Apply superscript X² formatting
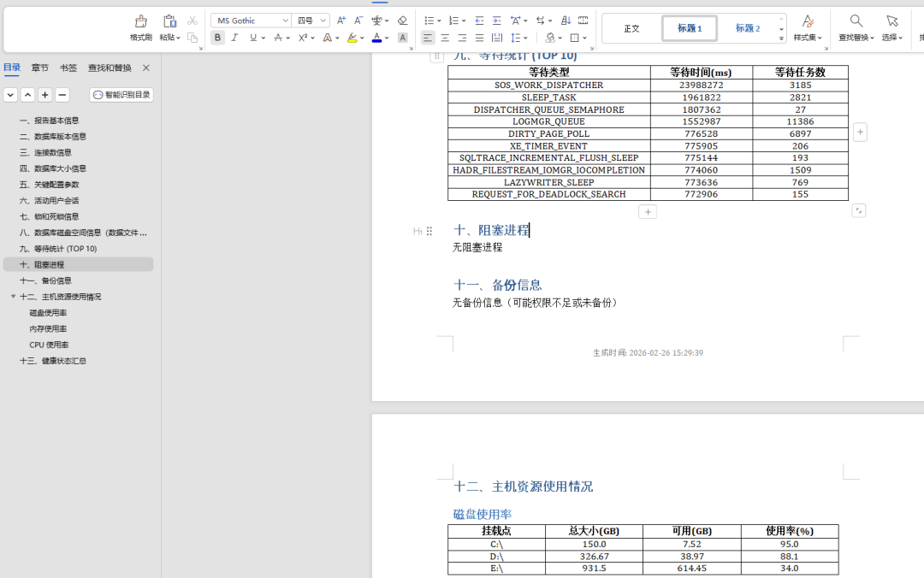924x578 pixels. pos(302,38)
